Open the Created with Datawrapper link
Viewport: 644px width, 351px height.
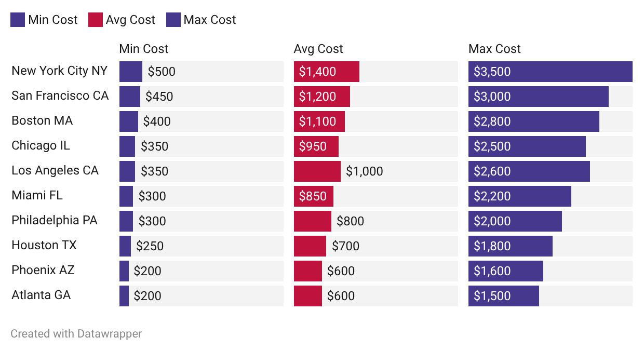pos(76,333)
